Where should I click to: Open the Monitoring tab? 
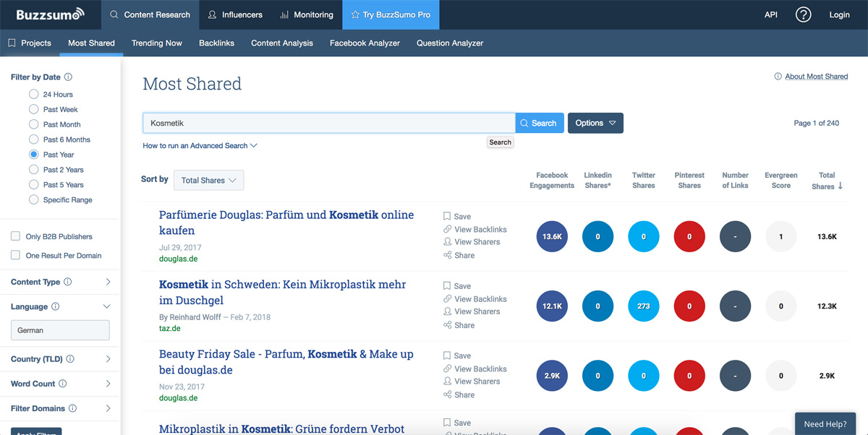306,14
